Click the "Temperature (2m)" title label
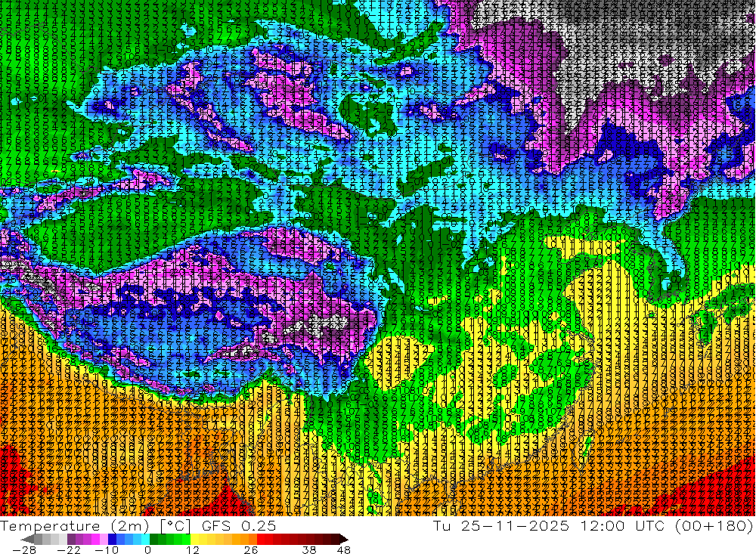The height and width of the screenshot is (554, 756). [x=75, y=526]
